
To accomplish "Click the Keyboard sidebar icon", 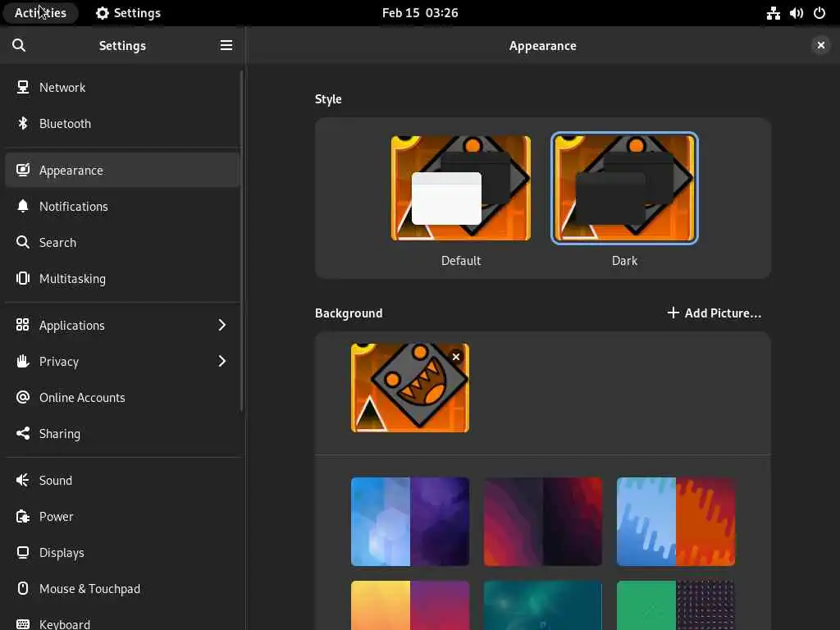I will pyautogui.click(x=22, y=624).
